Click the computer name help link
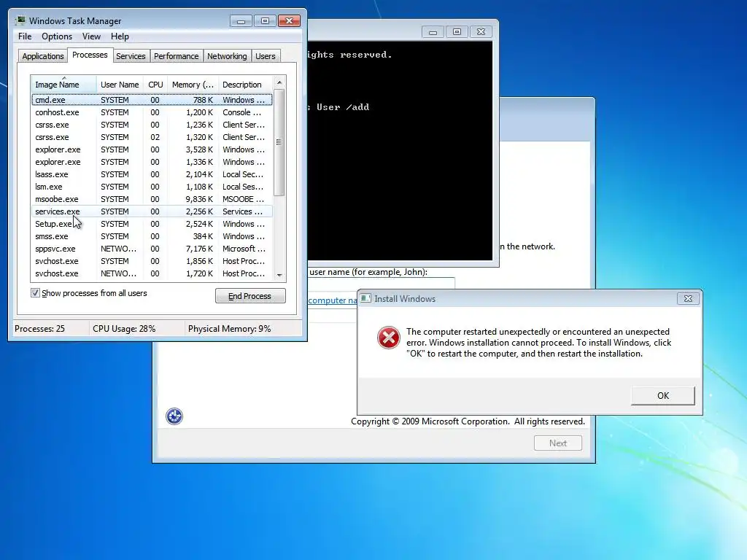The image size is (747, 560). coord(333,300)
